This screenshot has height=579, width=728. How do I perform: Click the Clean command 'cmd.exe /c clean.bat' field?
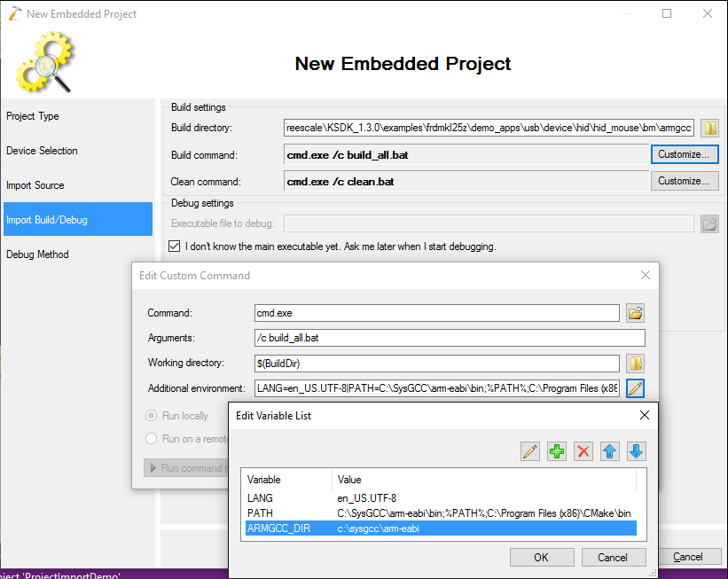466,182
